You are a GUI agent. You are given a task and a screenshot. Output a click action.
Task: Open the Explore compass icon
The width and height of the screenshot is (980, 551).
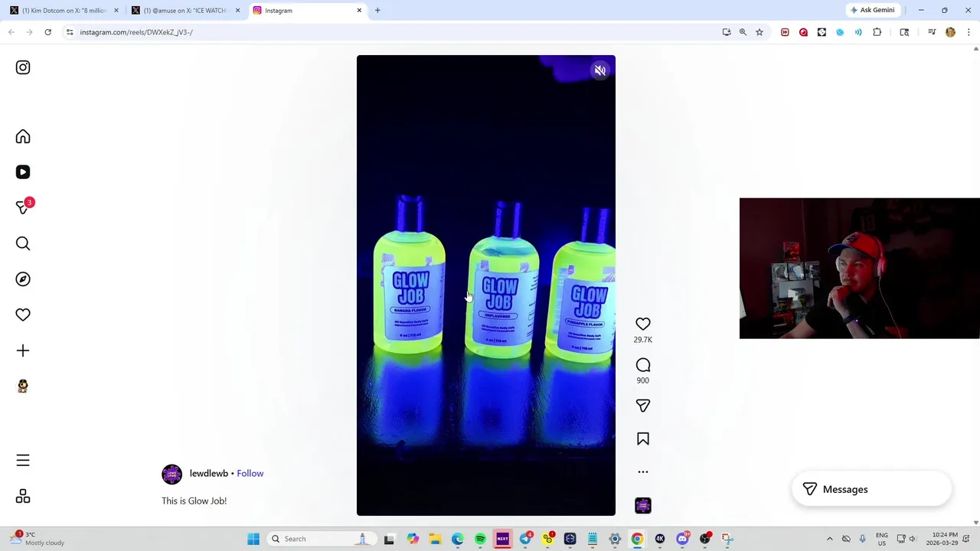[x=23, y=279]
